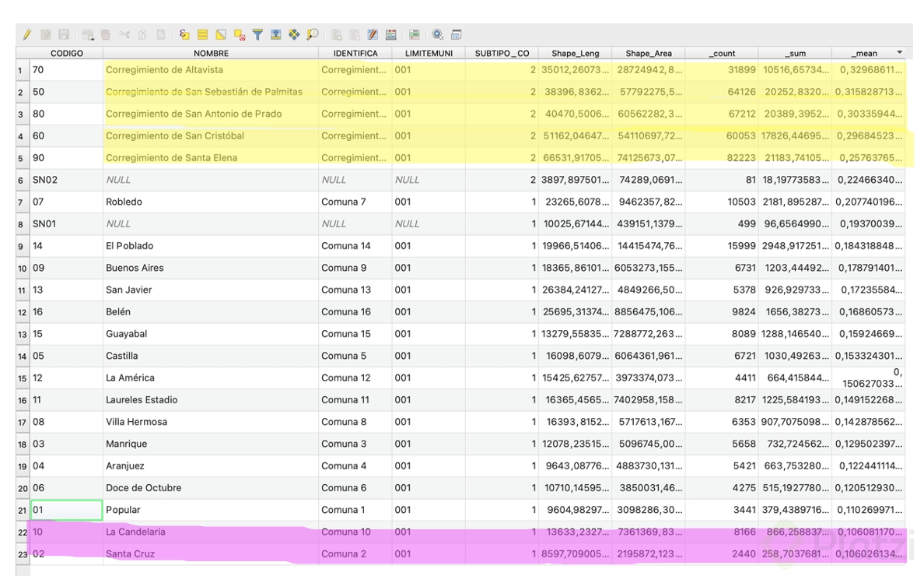Viewport: 924px width, 576px height.
Task: Select row 9 via its row number
Action: click(22, 246)
